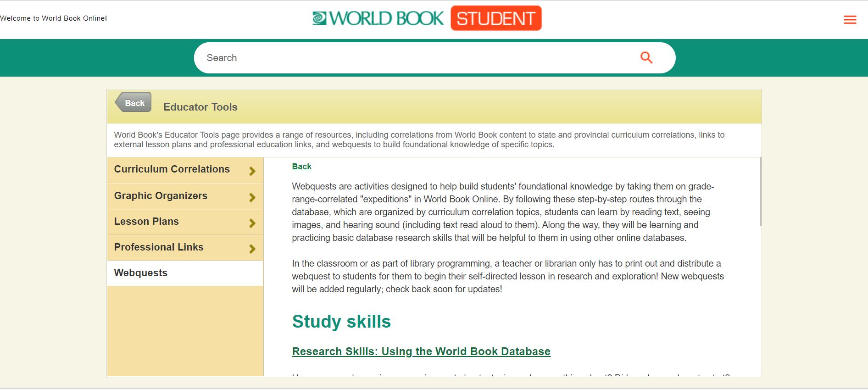Click the Educator Tools page title
This screenshot has height=390, width=868.
[x=200, y=107]
